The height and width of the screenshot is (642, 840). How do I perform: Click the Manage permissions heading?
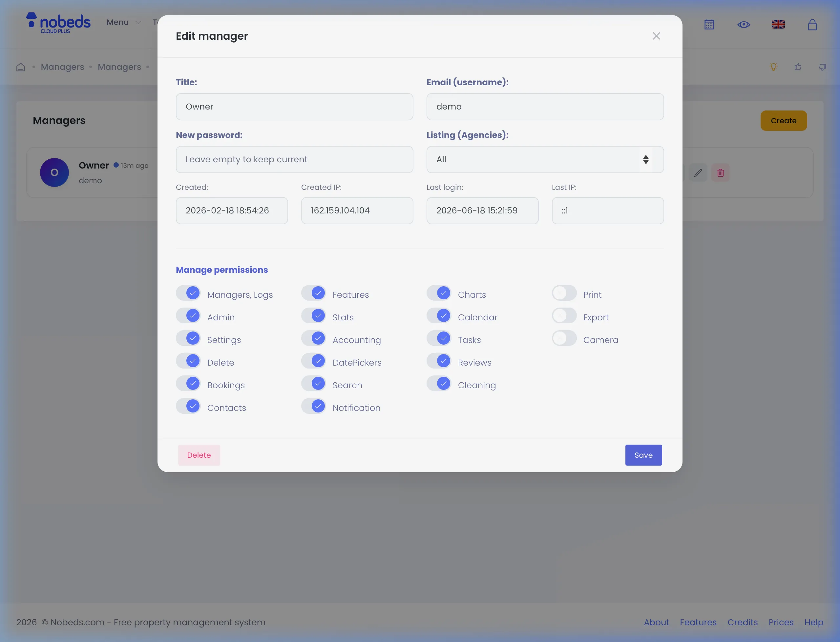(x=222, y=270)
